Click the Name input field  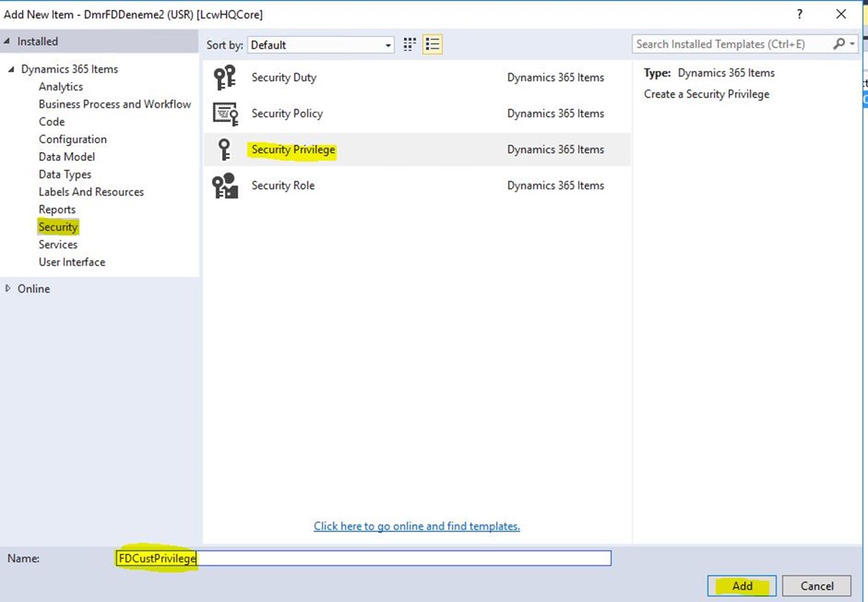click(x=364, y=558)
